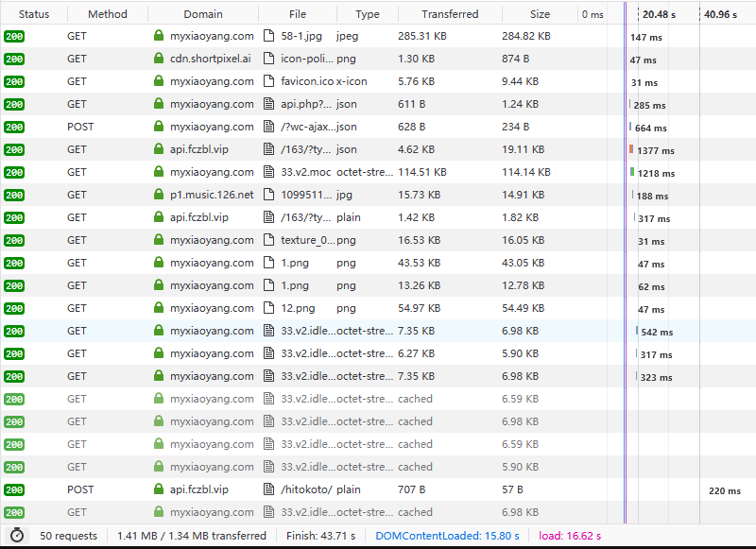
Task: Click the file icon beside /hitokoto/
Action: (x=268, y=489)
